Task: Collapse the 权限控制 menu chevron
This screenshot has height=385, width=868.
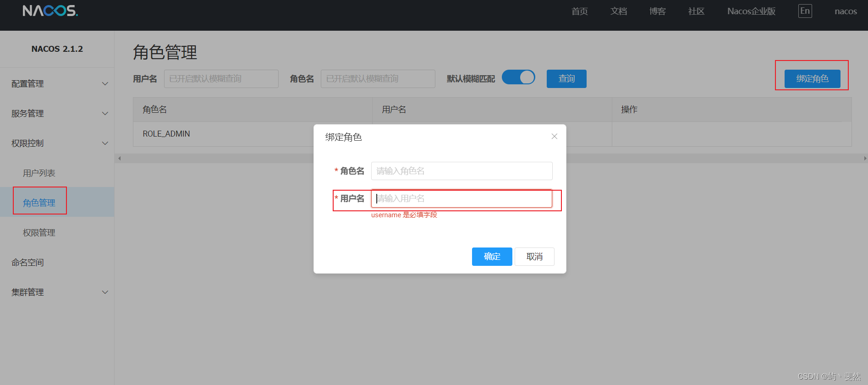Action: 105,143
